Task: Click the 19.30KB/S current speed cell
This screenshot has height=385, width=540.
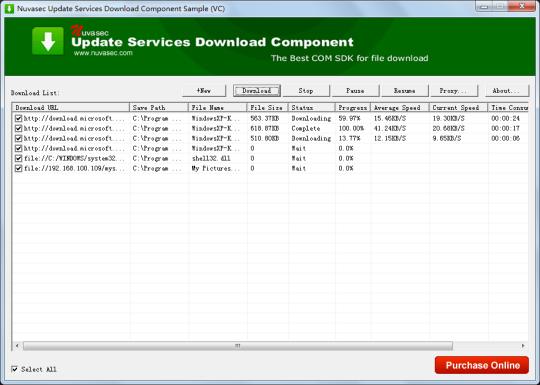Action: [x=448, y=118]
